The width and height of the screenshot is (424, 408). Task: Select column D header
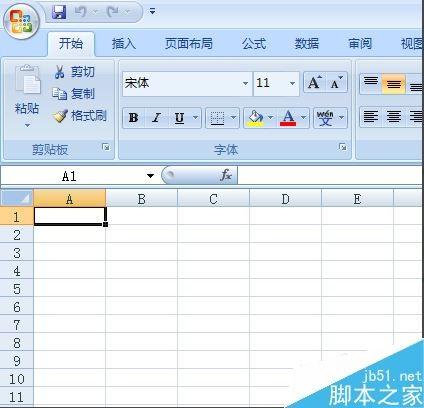point(285,199)
